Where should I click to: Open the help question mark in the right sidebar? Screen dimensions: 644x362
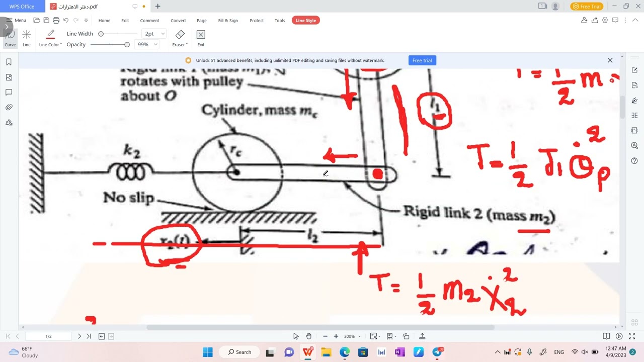click(634, 161)
